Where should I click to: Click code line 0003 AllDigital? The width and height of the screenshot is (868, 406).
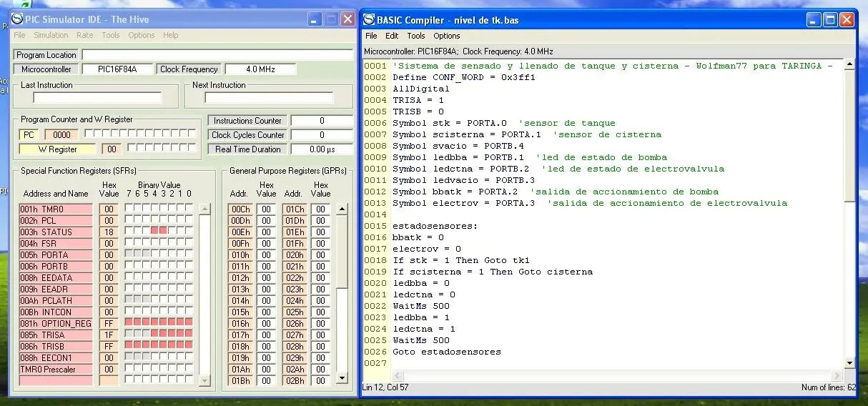pyautogui.click(x=421, y=89)
